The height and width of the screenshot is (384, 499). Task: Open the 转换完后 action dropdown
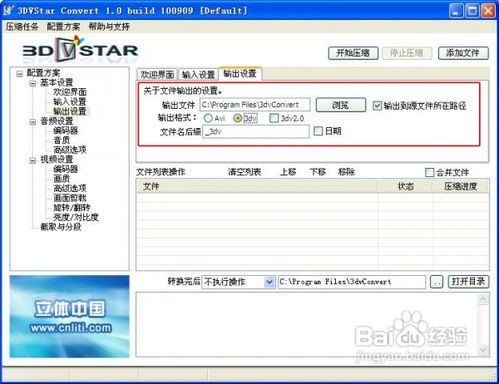269,282
